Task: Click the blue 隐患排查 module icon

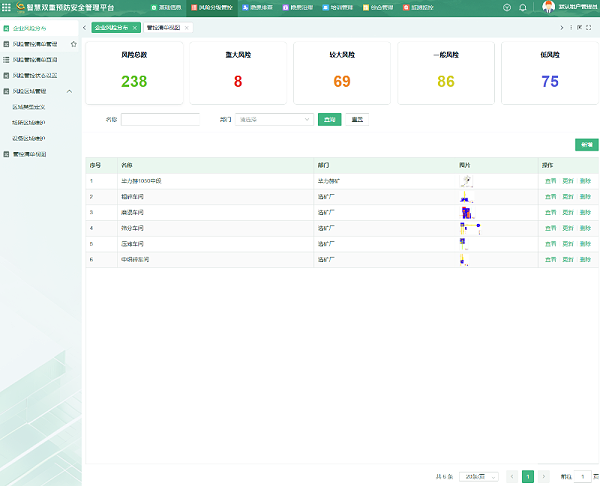Action: (x=245, y=8)
